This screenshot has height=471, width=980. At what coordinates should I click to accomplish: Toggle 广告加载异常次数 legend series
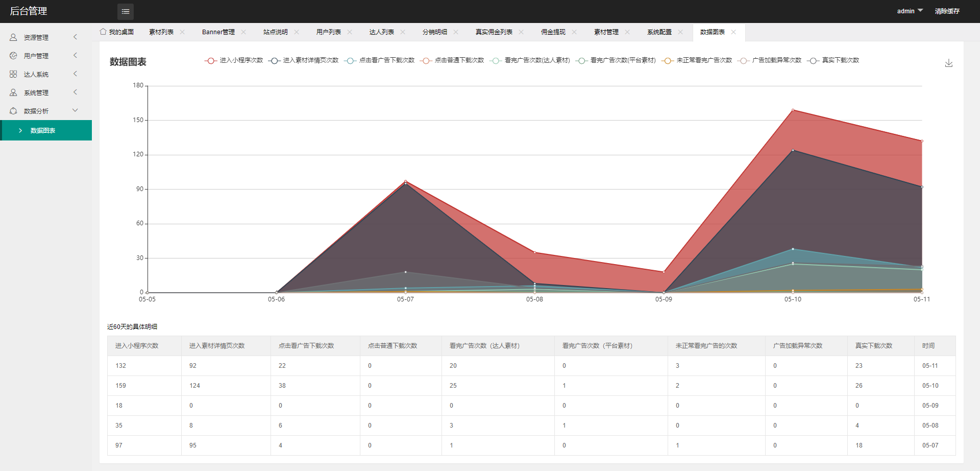[769, 60]
